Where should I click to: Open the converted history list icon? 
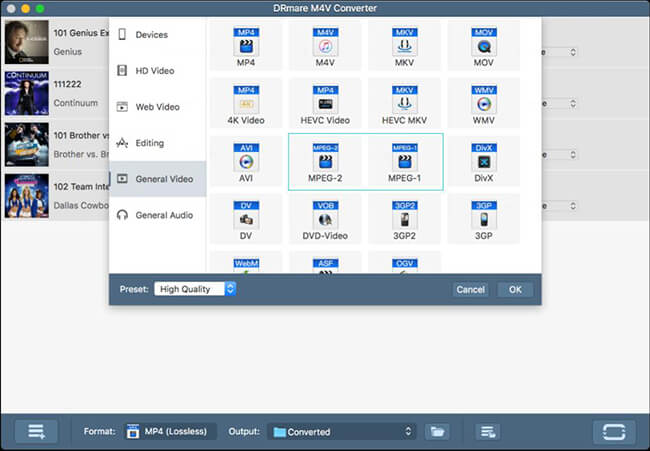point(487,432)
